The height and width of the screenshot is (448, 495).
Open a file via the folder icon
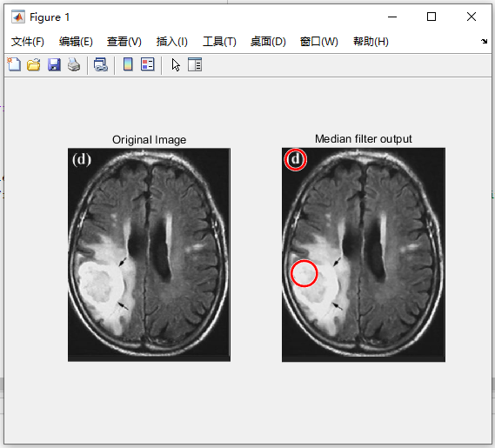point(33,64)
